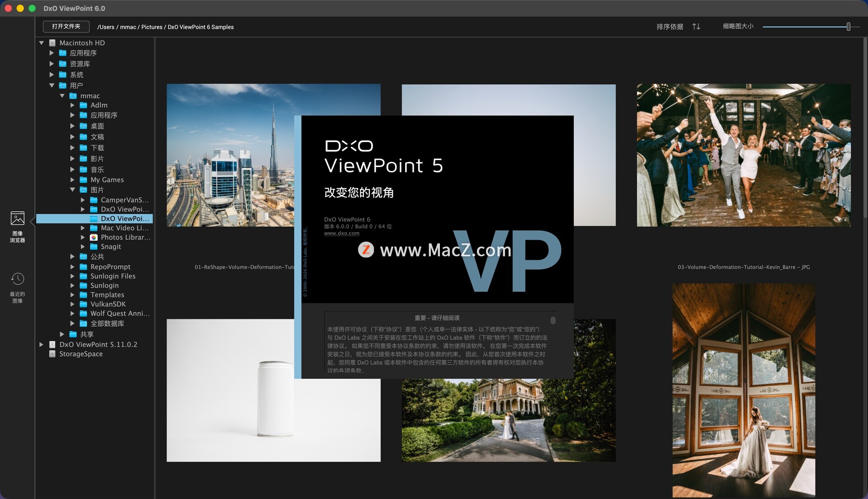868x499 pixels.
Task: Open the recent images panel icon
Action: [x=17, y=279]
